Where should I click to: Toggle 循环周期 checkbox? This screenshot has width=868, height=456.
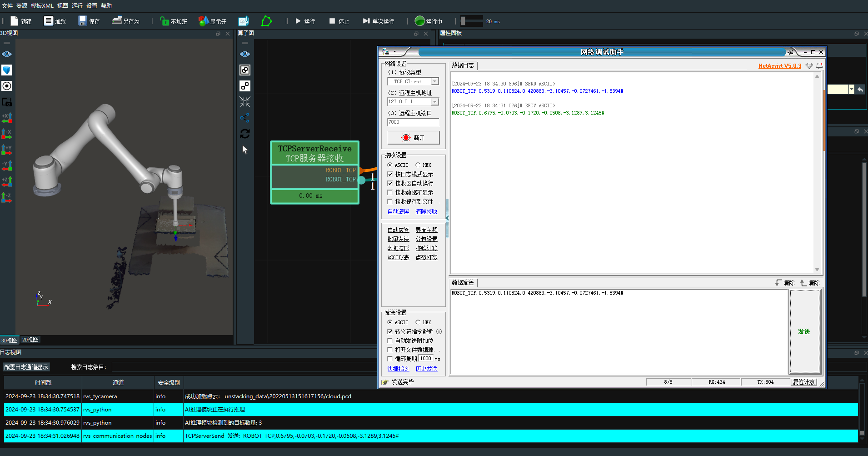coord(390,359)
